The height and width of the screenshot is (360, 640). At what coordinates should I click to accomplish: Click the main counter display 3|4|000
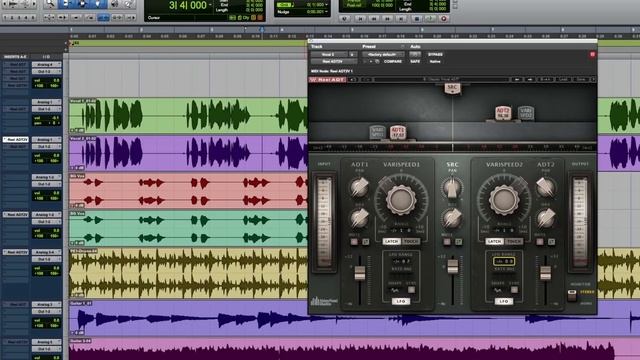pyautogui.click(x=188, y=6)
